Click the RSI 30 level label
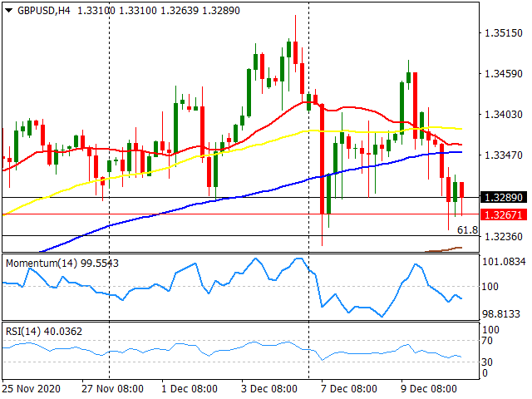The height and width of the screenshot is (399, 532). pos(487,362)
